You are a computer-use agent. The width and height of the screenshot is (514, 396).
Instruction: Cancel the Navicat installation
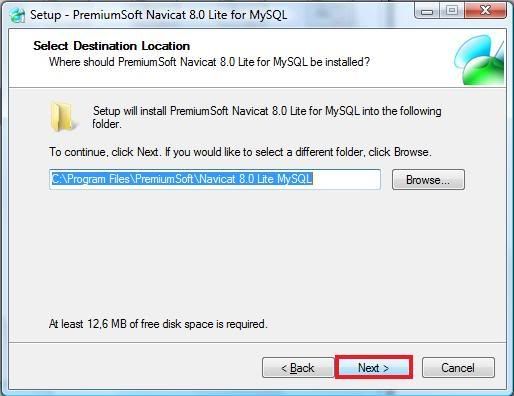pyautogui.click(x=458, y=368)
